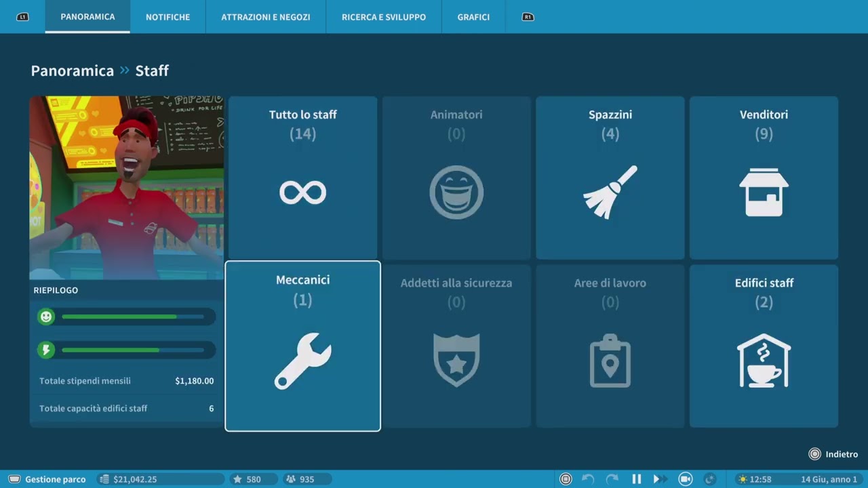Click the redo arrow in bottom bar
This screenshot has height=488, width=868.
click(612, 479)
